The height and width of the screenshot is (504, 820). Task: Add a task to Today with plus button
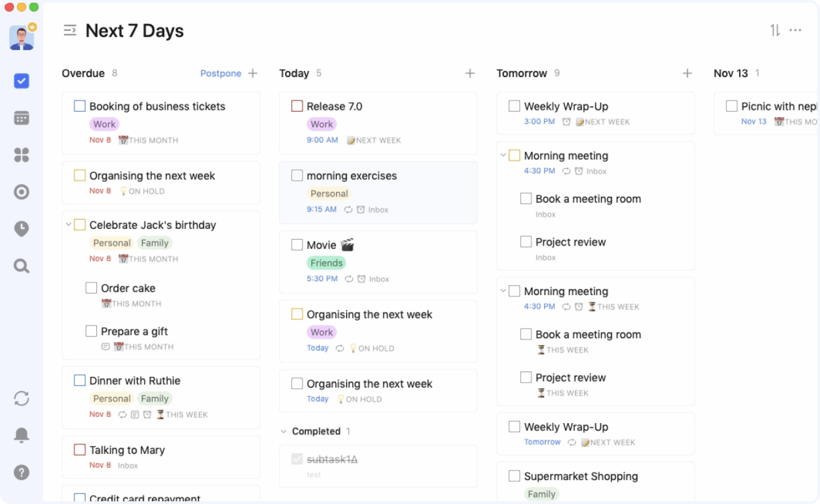pyautogui.click(x=470, y=73)
